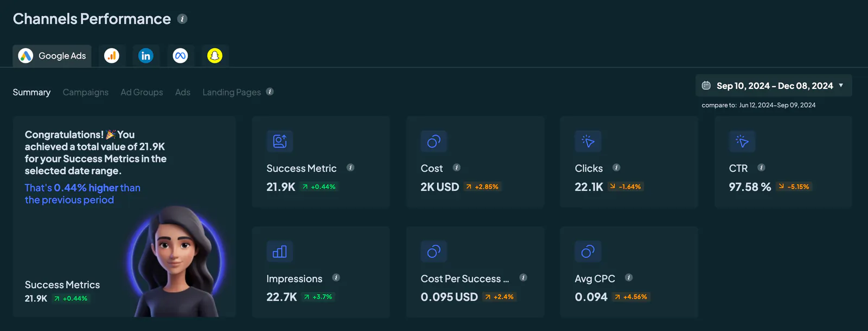868x331 pixels.
Task: Click the Impressions bar chart icon
Action: click(280, 251)
